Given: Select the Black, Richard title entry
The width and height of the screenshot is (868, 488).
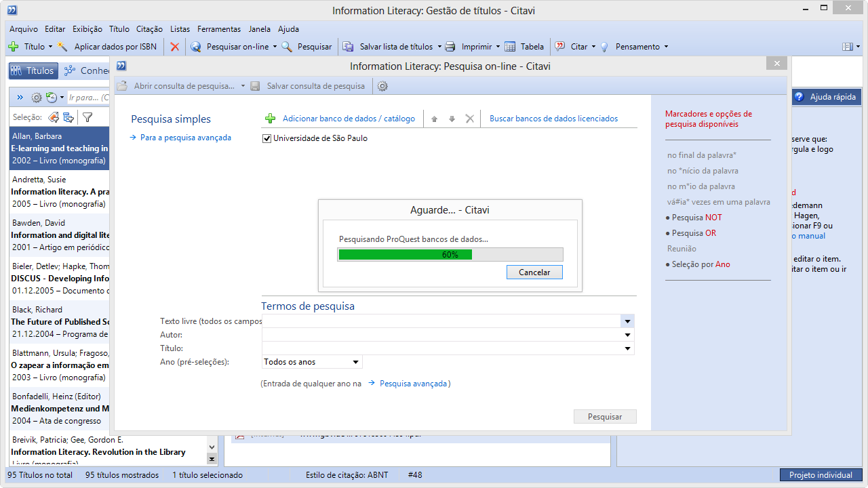Looking at the screenshot, I should 60,322.
